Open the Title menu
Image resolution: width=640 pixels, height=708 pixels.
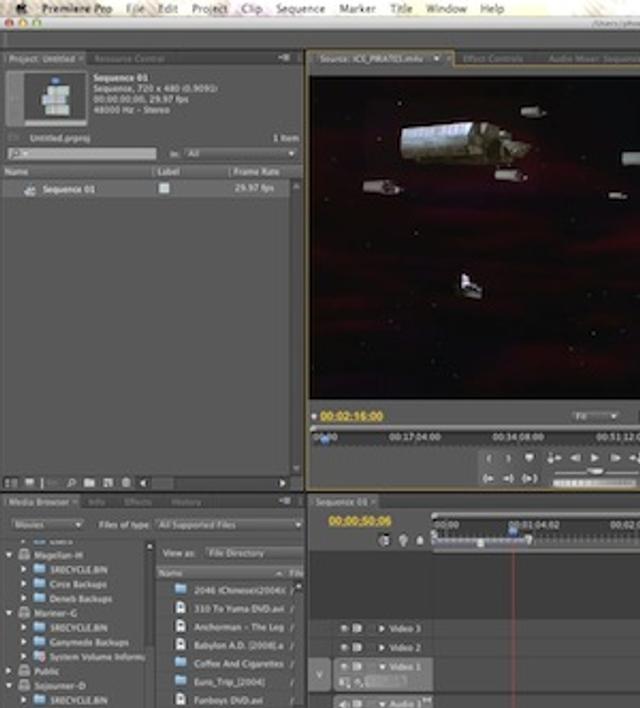click(x=401, y=9)
